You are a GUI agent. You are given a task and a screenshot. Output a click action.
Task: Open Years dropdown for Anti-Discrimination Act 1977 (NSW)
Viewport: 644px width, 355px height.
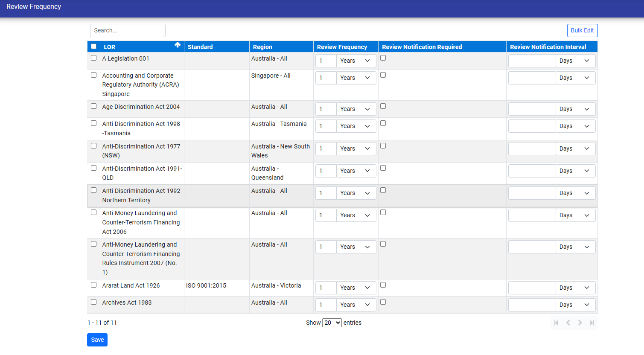pyautogui.click(x=356, y=149)
